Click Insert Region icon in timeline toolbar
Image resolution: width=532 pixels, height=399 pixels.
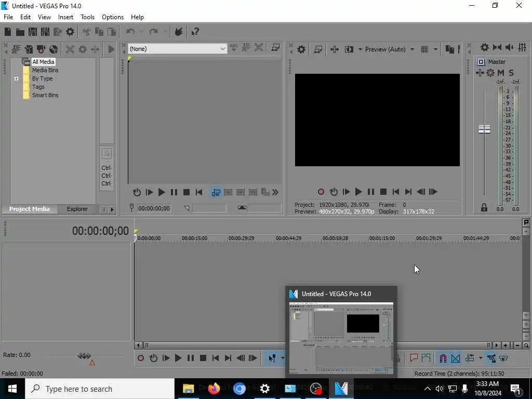426,358
